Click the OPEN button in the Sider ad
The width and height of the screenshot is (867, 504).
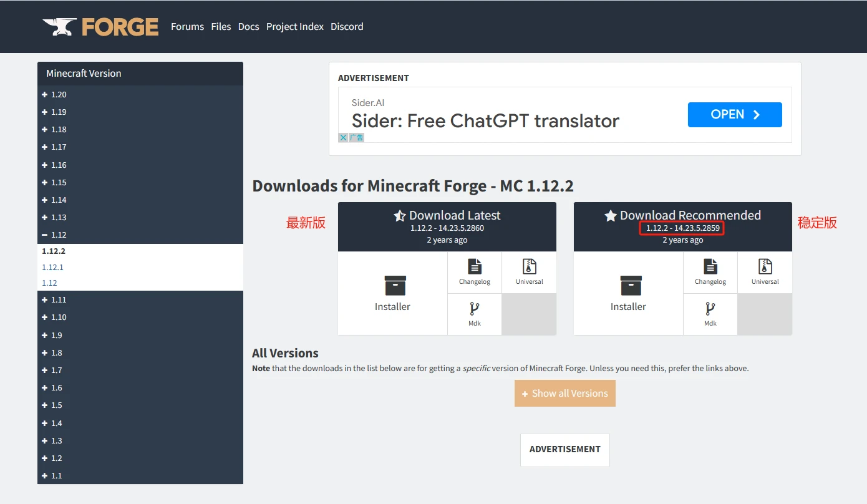click(735, 115)
